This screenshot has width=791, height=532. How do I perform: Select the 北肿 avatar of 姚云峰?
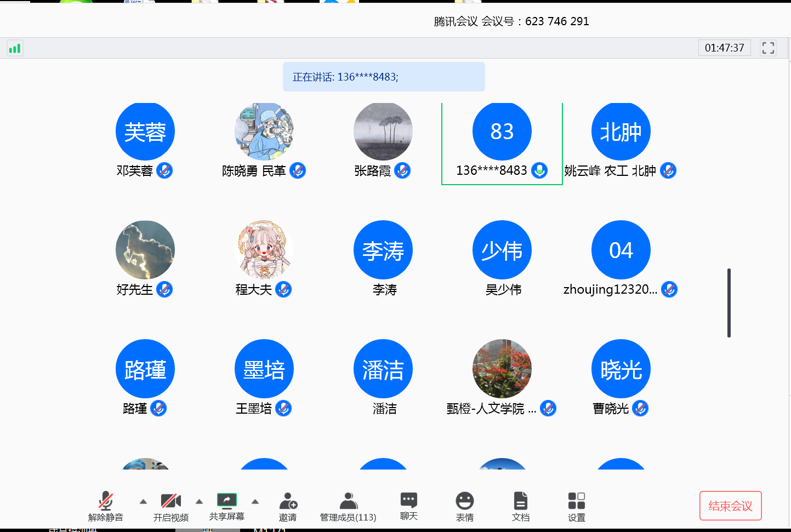click(621, 131)
